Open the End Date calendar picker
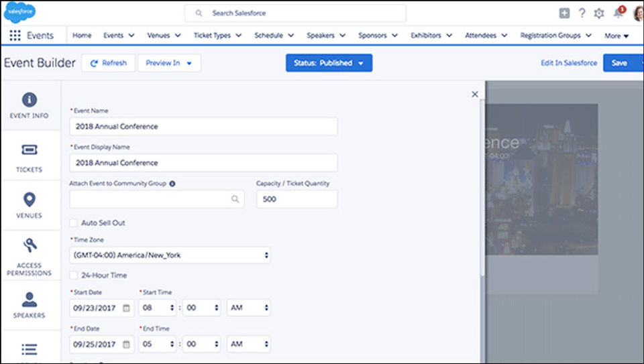Image resolution: width=644 pixels, height=364 pixels. point(127,345)
